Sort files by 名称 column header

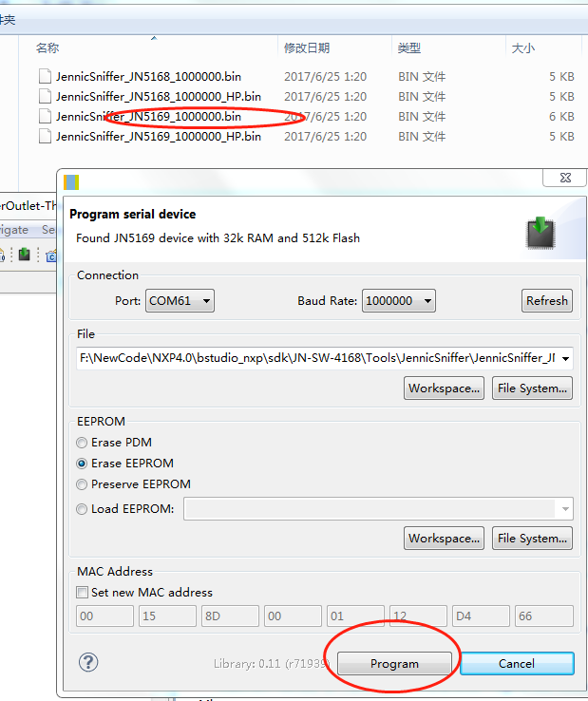point(47,47)
